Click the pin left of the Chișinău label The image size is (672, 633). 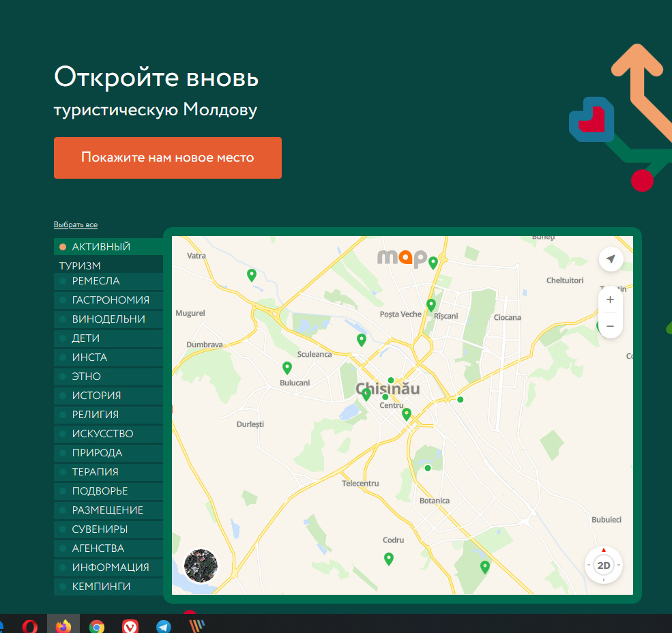click(x=366, y=394)
